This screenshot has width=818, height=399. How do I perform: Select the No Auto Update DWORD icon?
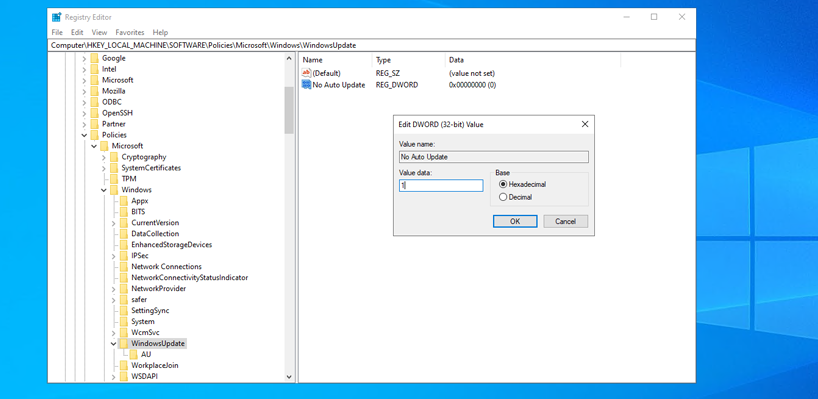(306, 84)
